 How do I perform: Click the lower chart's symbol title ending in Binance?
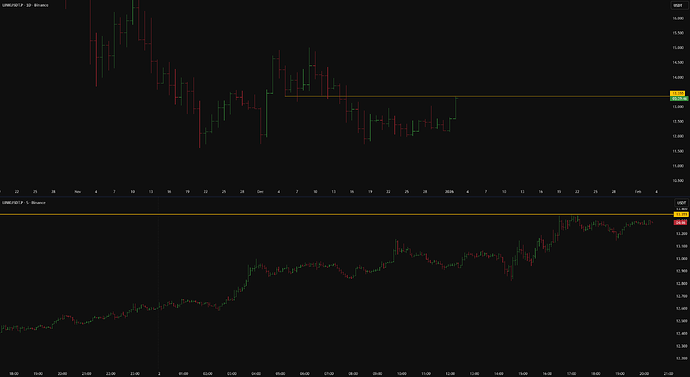tap(24, 202)
